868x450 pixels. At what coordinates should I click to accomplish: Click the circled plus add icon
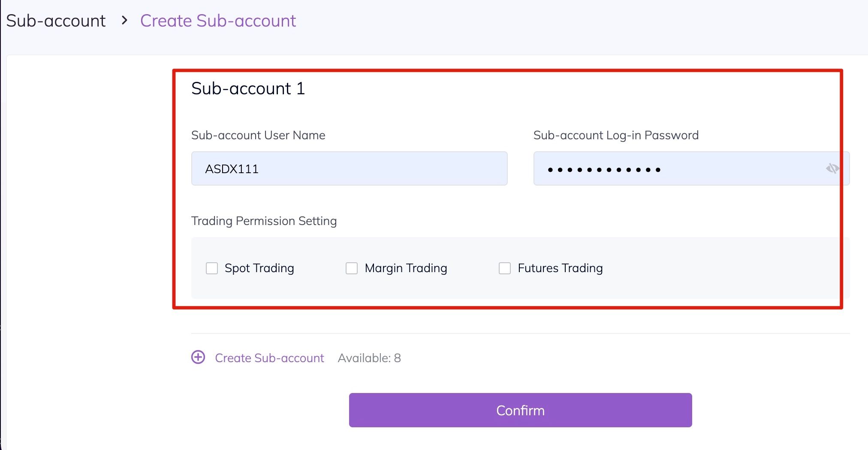pyautogui.click(x=198, y=357)
